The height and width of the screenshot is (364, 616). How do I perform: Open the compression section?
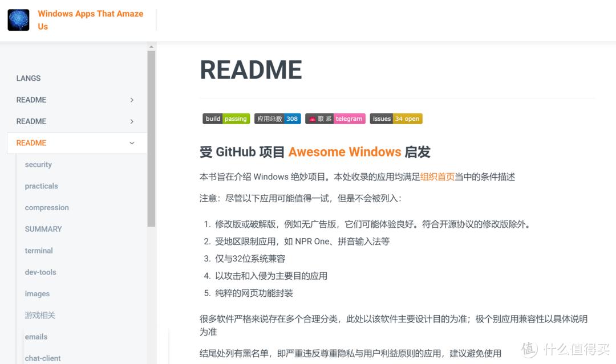[x=47, y=207]
